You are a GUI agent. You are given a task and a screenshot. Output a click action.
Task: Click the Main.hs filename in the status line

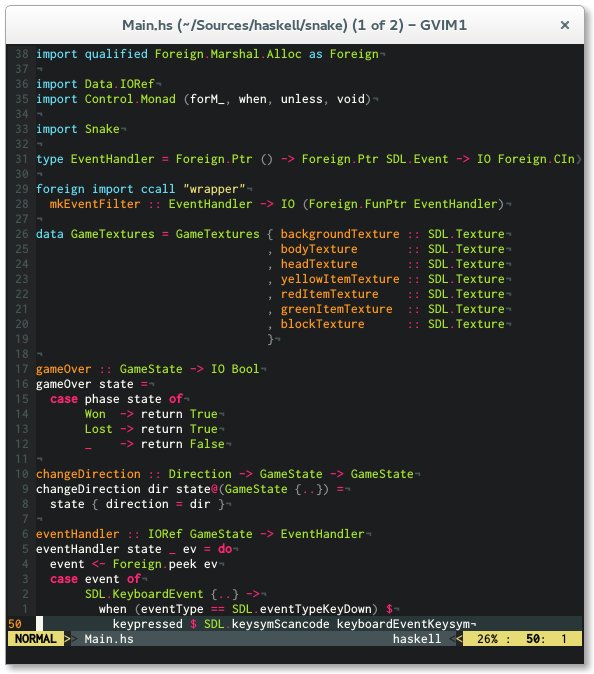[x=109, y=639]
